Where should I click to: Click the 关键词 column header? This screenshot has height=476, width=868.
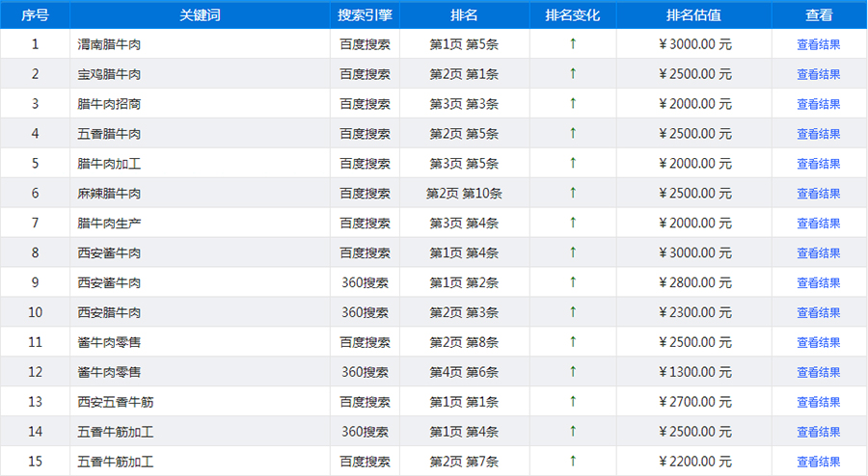tap(200, 14)
